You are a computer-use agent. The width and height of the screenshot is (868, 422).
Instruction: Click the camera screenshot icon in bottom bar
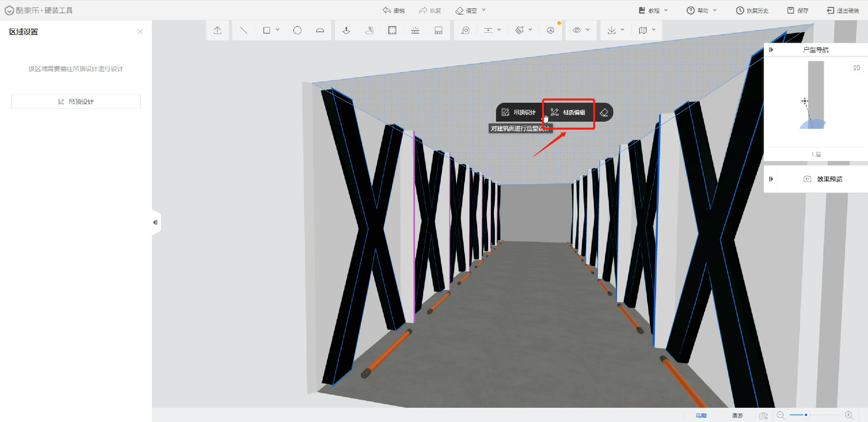(763, 416)
